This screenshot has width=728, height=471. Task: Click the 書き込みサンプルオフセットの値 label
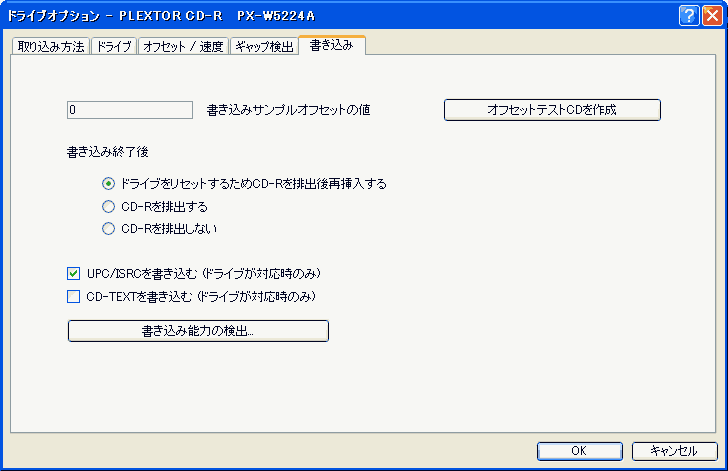pyautogui.click(x=288, y=110)
